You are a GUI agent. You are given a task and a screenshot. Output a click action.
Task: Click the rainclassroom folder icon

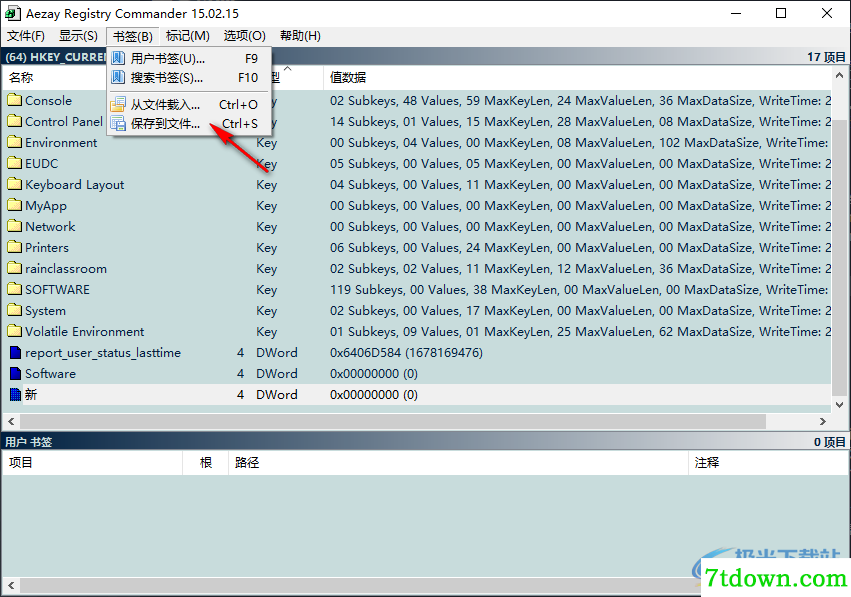15,268
